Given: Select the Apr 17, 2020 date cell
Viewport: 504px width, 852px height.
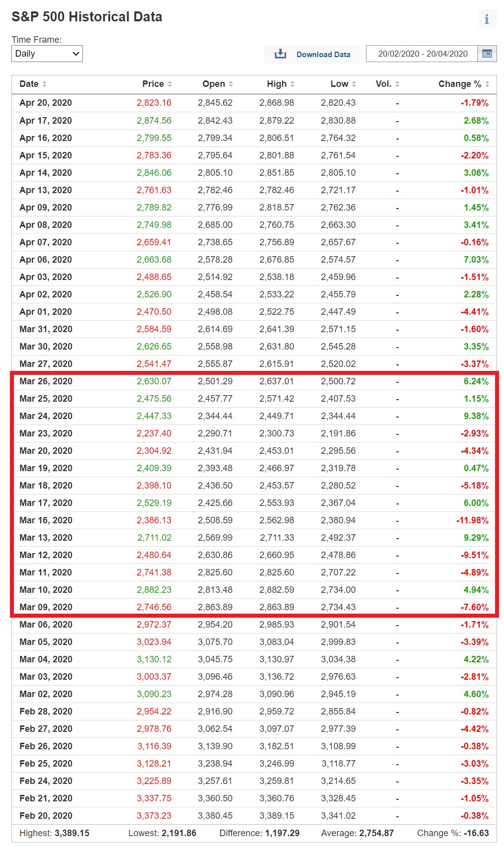Looking at the screenshot, I should click(x=46, y=121).
